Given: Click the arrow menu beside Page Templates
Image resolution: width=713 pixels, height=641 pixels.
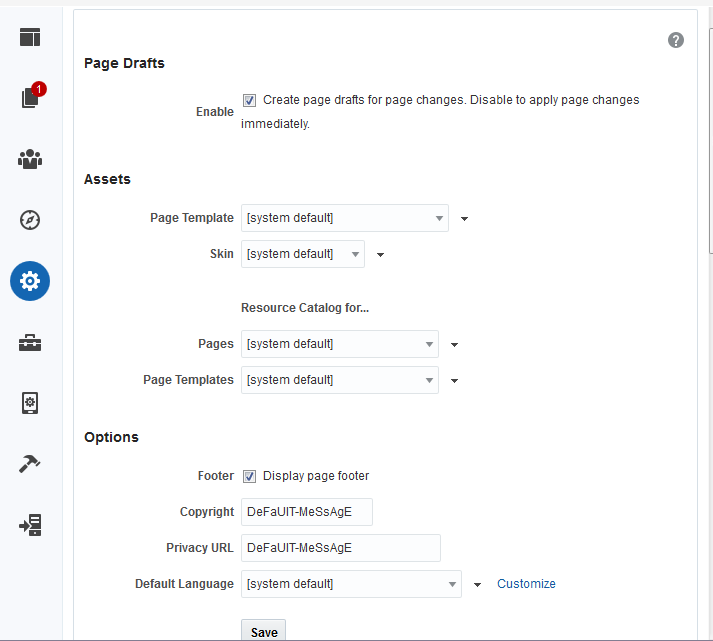Looking at the screenshot, I should click(x=454, y=381).
